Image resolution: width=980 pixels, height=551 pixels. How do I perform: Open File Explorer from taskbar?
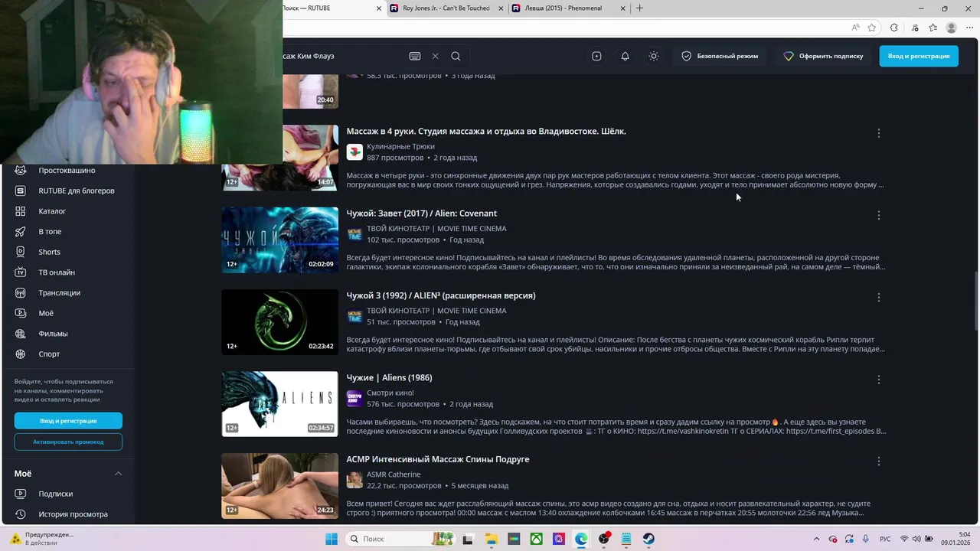[x=492, y=539]
